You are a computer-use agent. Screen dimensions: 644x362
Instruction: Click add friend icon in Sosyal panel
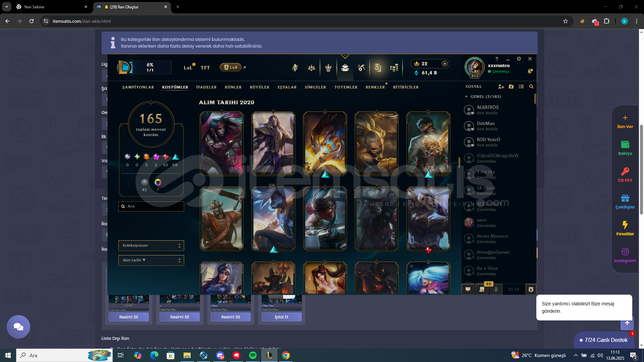point(501,86)
